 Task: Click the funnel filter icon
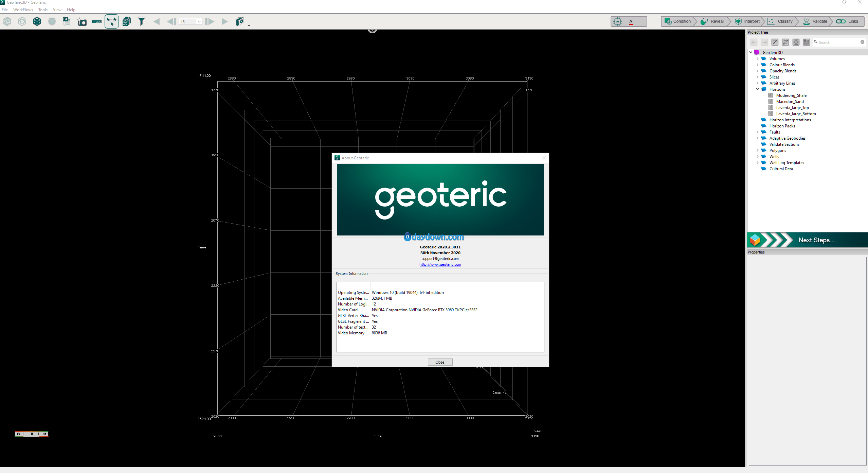coord(142,21)
